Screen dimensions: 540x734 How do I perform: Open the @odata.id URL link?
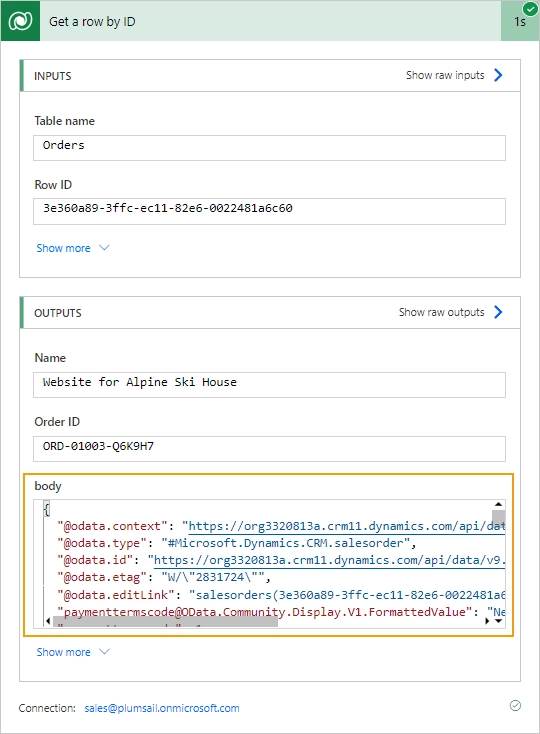pos(329,560)
